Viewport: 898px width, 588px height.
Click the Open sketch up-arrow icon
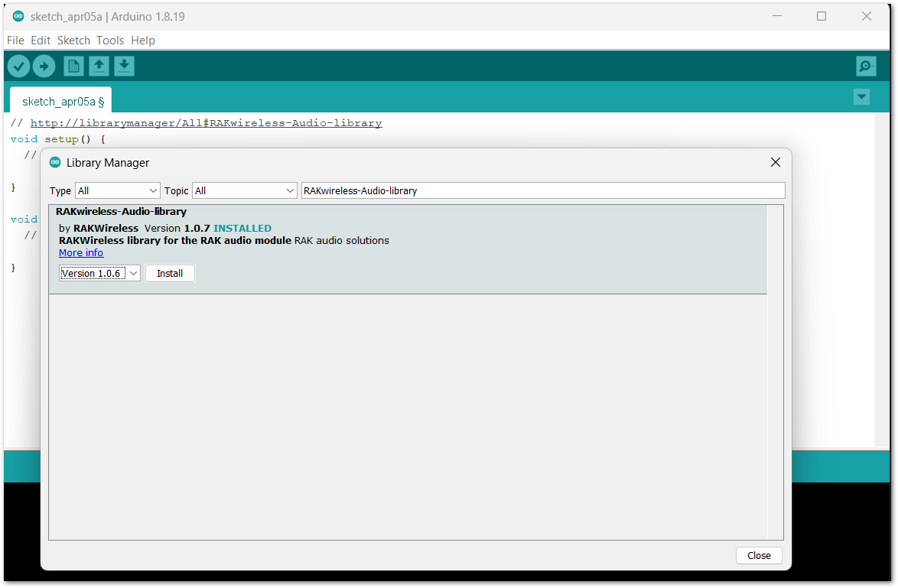click(99, 67)
